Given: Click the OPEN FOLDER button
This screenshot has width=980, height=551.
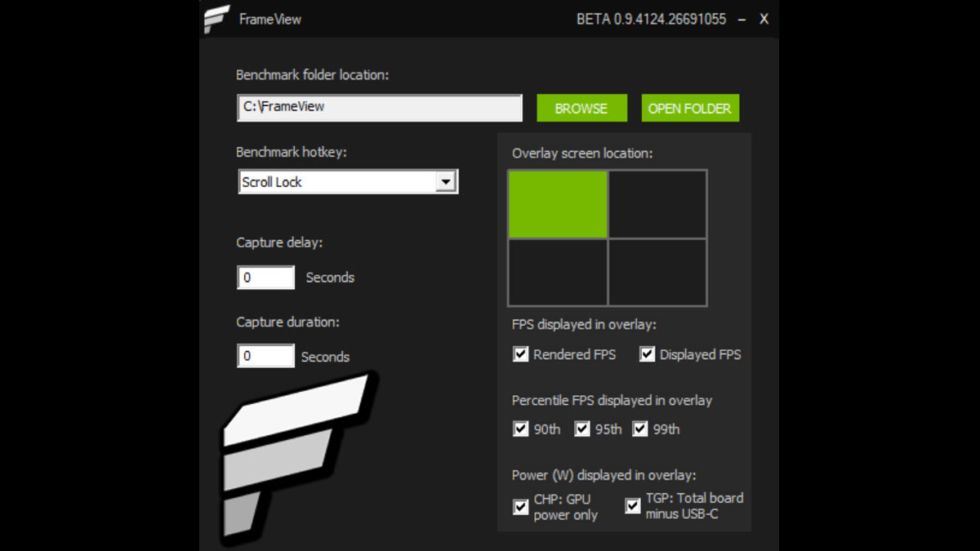Looking at the screenshot, I should coord(690,108).
